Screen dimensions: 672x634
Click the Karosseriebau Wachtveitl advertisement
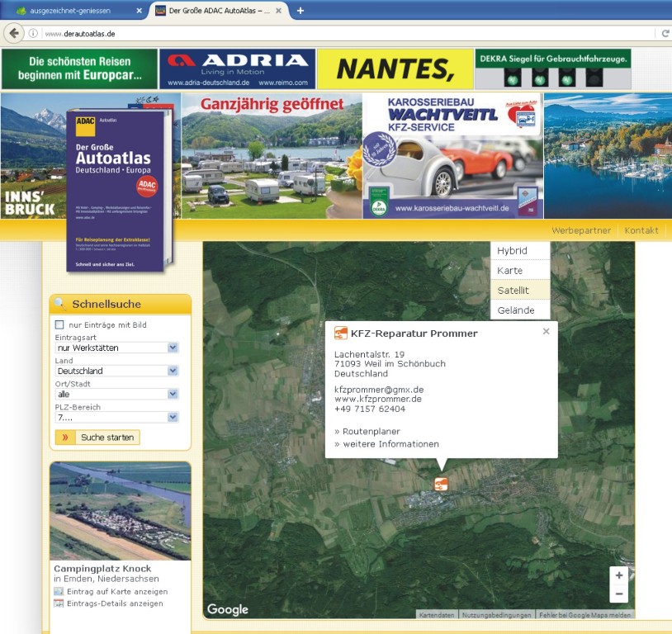[x=452, y=156]
